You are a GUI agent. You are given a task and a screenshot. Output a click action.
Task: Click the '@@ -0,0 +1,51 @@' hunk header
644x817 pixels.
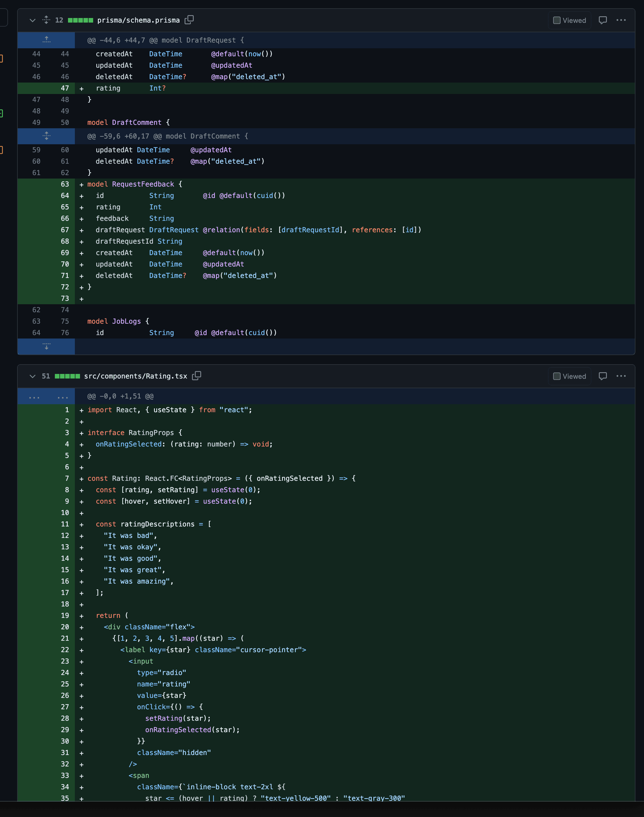tap(120, 397)
